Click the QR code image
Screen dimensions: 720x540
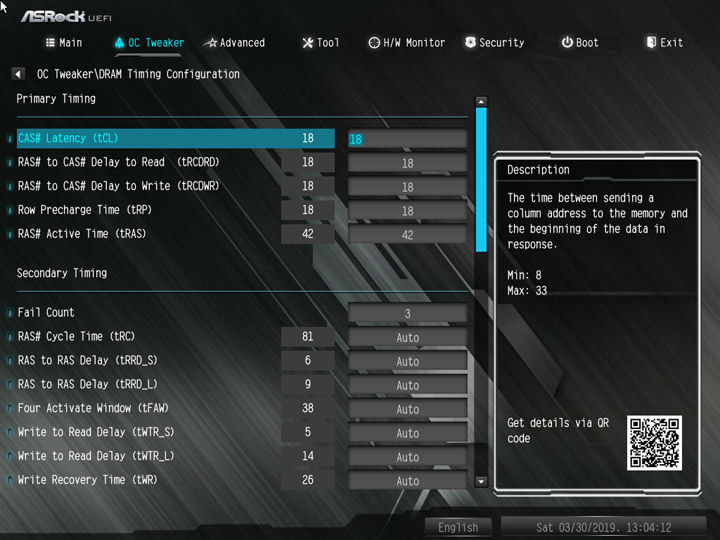[654, 443]
